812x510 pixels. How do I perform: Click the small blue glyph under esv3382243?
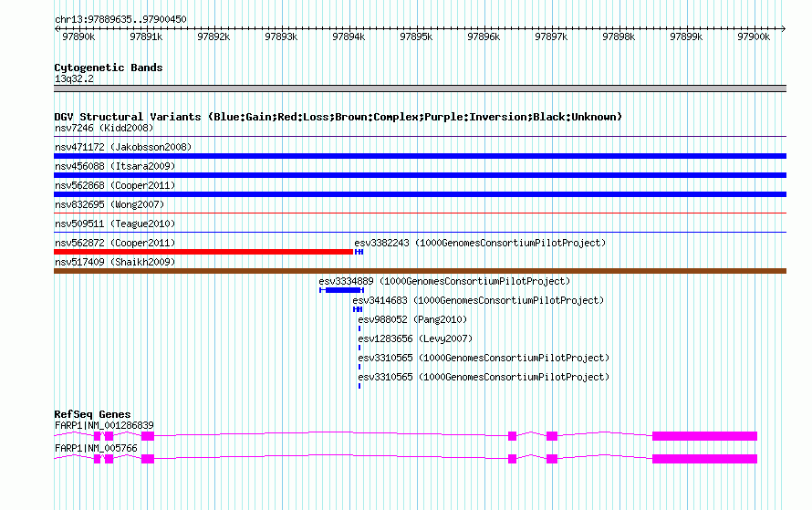(359, 252)
